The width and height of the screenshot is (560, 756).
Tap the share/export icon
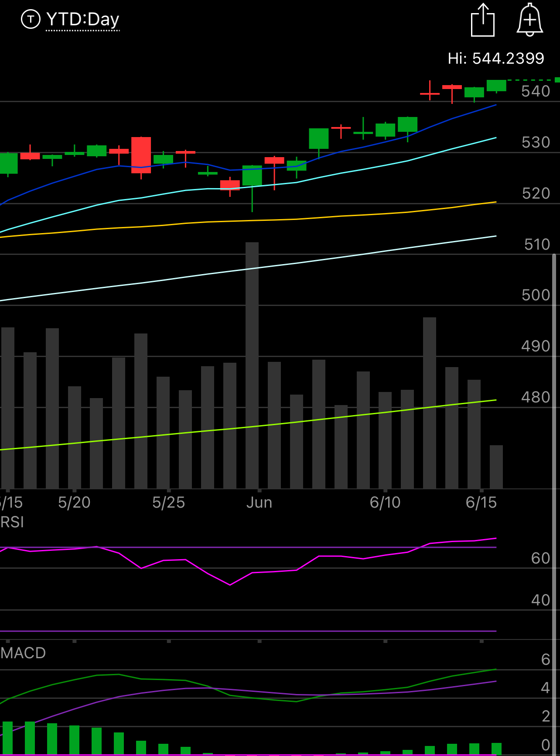(483, 20)
